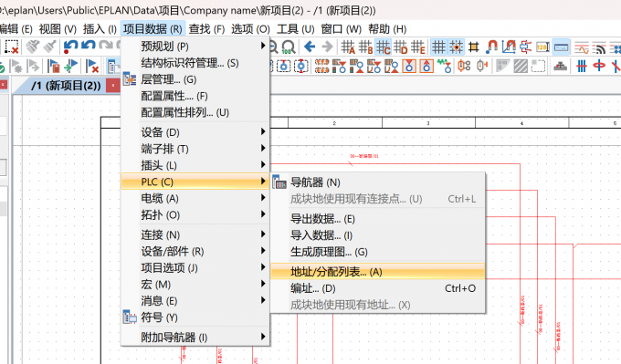Viewport: 621px width, 364px height.
Task: Click the yellow 128 input box icon
Action: pos(542,47)
